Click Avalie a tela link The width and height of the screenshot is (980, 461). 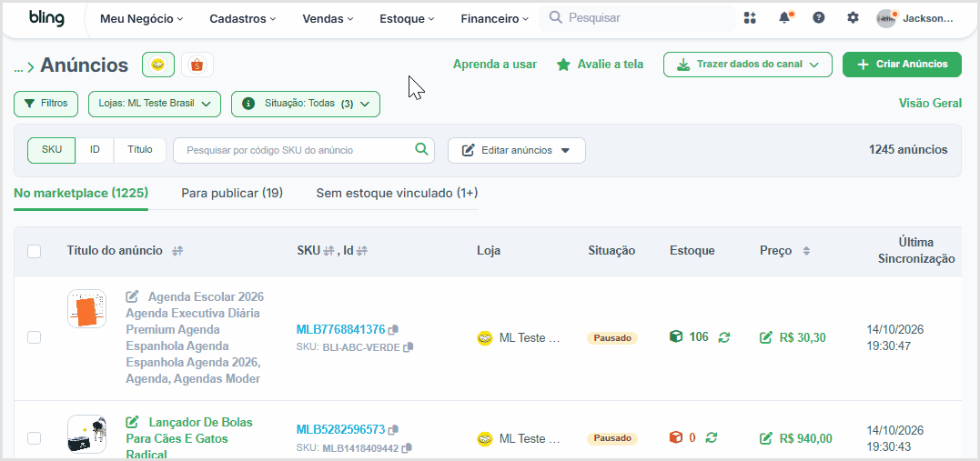coord(600,64)
